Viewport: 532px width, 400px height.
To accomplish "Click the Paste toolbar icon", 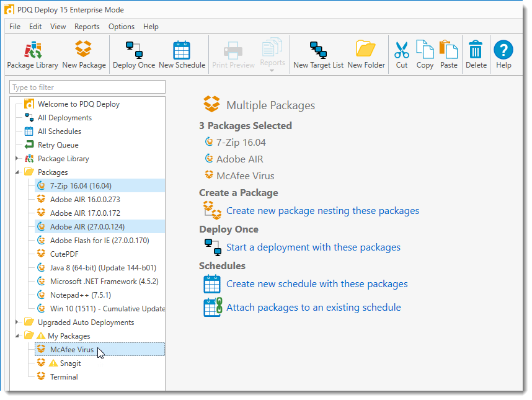I will coord(448,55).
